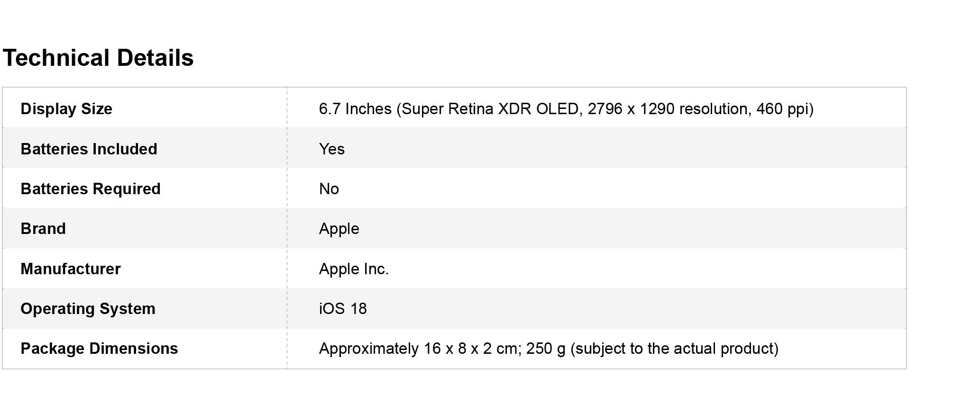This screenshot has width=980, height=395.
Task: Click the Batteries Required label
Action: pos(91,189)
